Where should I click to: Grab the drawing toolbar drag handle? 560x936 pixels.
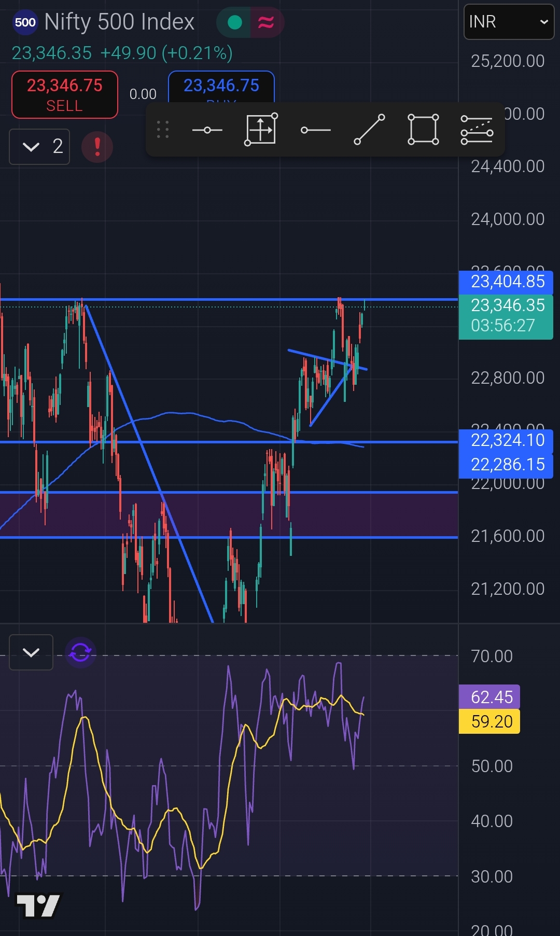pyautogui.click(x=163, y=130)
